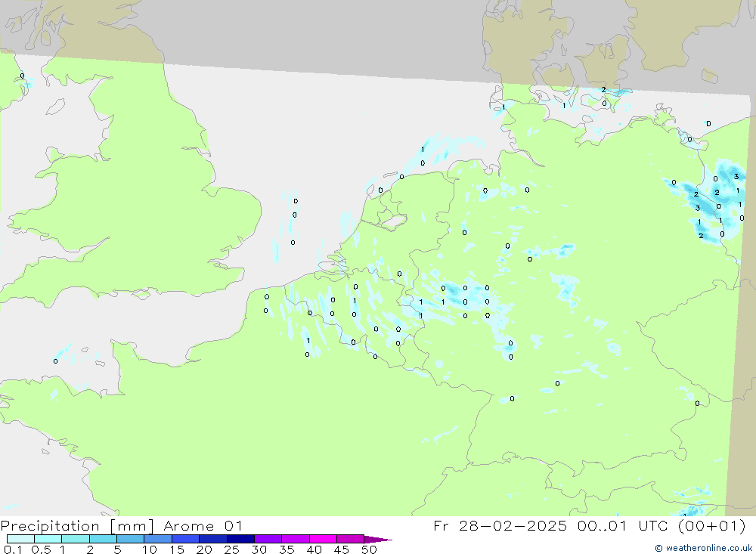Click the '50' legend scale label
Screen dimensions: 756x554
point(369,549)
